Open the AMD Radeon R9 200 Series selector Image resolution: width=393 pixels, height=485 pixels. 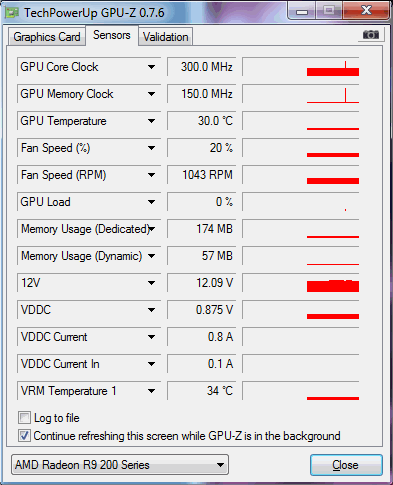coord(120,465)
